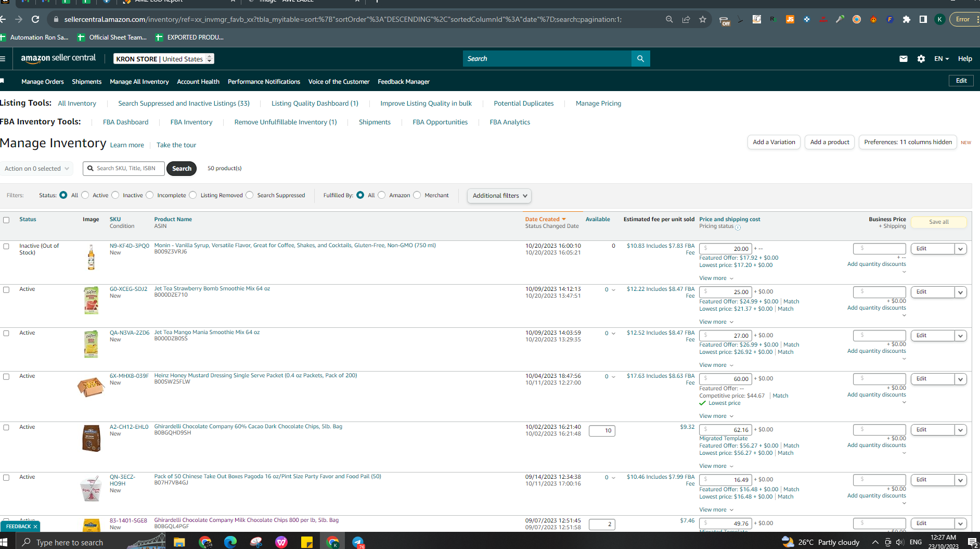
Task: Select Amazon under Fulfilled By
Action: [382, 195]
